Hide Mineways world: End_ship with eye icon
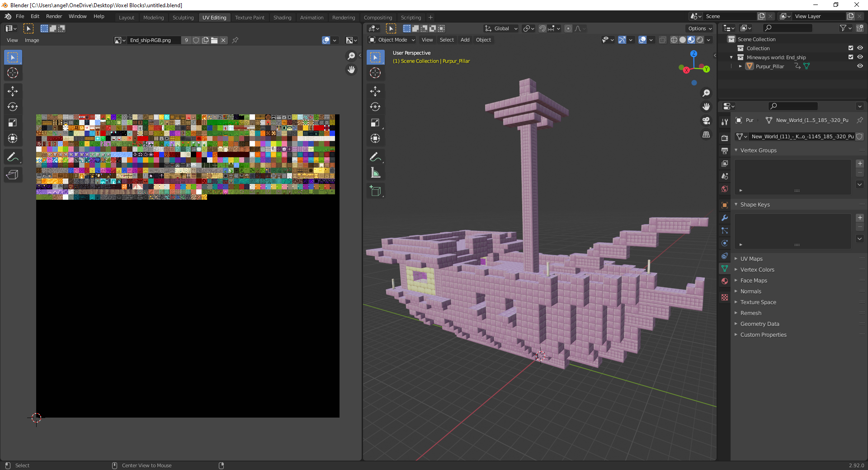Viewport: 868px width, 470px height. (860, 57)
